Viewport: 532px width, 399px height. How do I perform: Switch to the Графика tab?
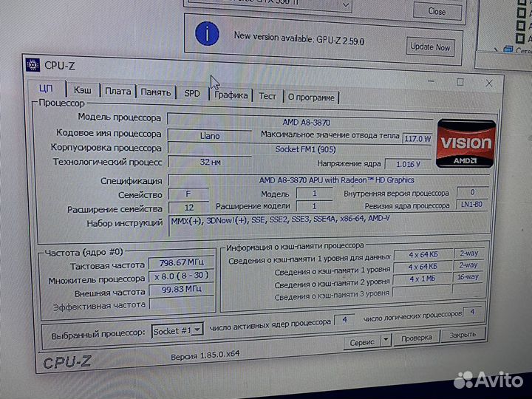(x=231, y=95)
